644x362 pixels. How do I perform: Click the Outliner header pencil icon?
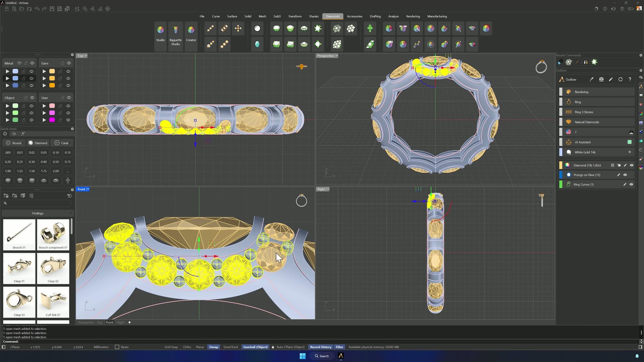[x=611, y=79]
